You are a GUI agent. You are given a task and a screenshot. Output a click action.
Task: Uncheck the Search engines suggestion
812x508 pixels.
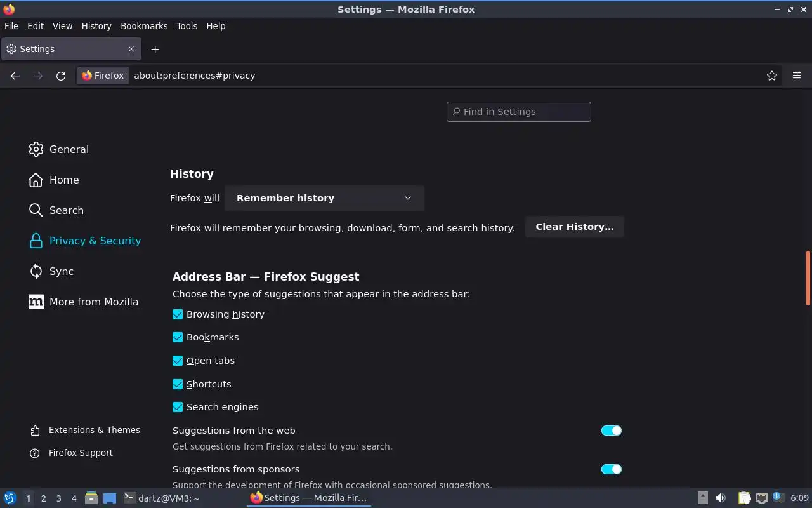(178, 407)
